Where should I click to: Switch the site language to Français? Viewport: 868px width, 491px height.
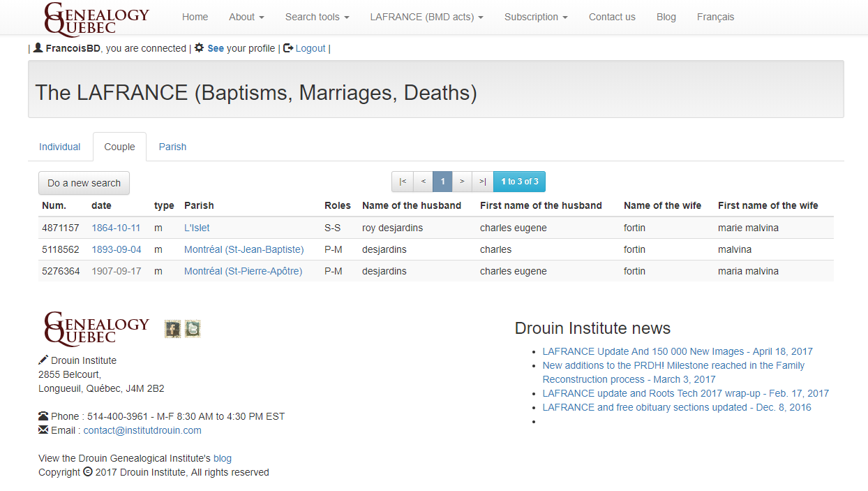[x=716, y=17]
